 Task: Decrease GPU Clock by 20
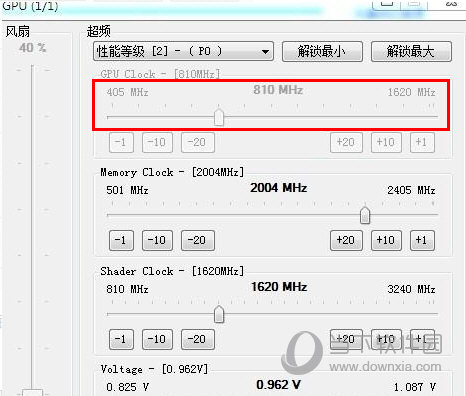pyautogui.click(x=198, y=142)
